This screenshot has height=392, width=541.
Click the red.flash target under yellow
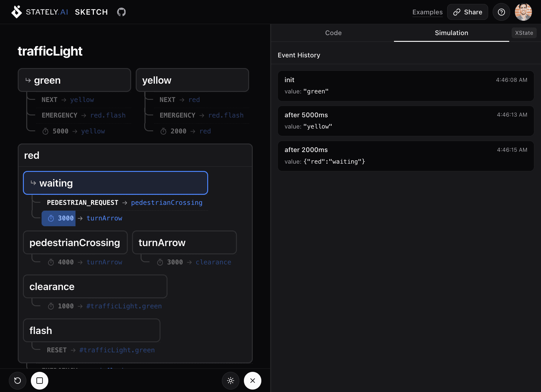pos(226,115)
